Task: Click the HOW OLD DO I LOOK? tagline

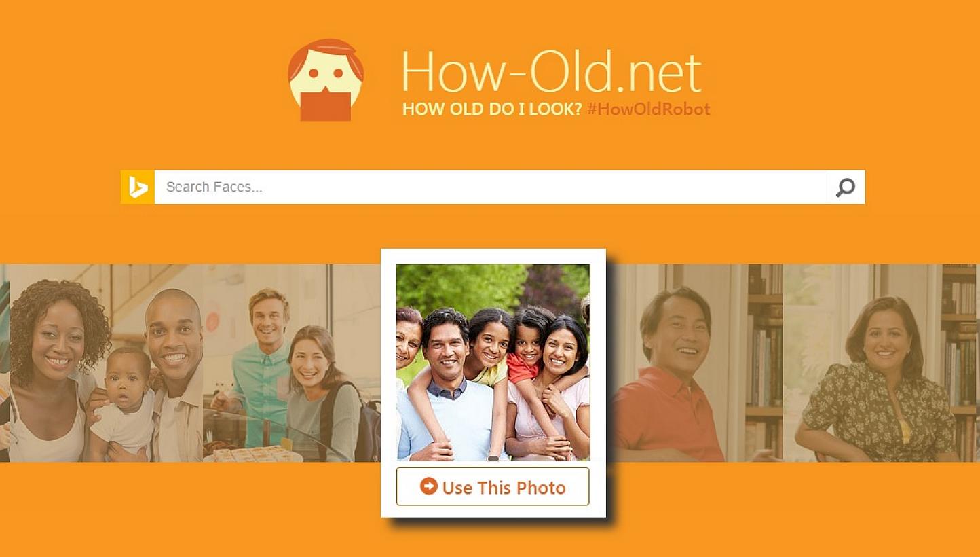Action: (492, 109)
